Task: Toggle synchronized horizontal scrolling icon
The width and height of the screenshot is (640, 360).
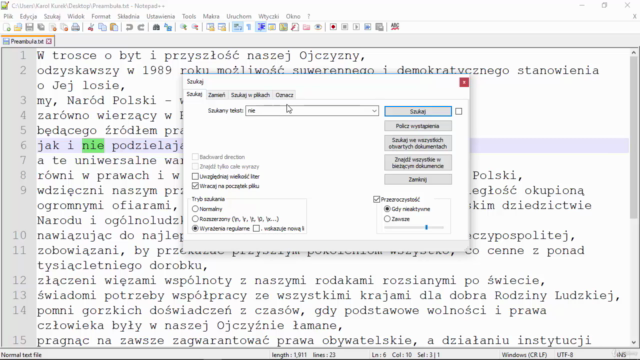Action: pos(222,27)
